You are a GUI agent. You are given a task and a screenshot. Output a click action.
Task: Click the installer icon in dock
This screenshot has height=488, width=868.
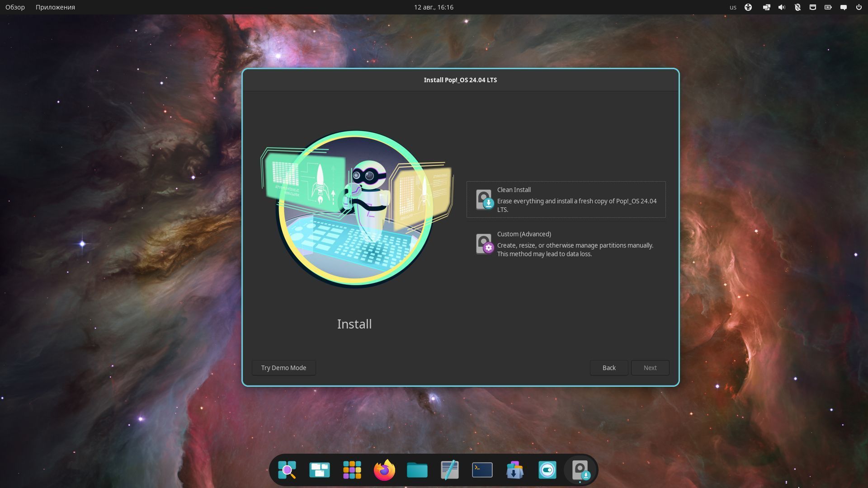(580, 470)
